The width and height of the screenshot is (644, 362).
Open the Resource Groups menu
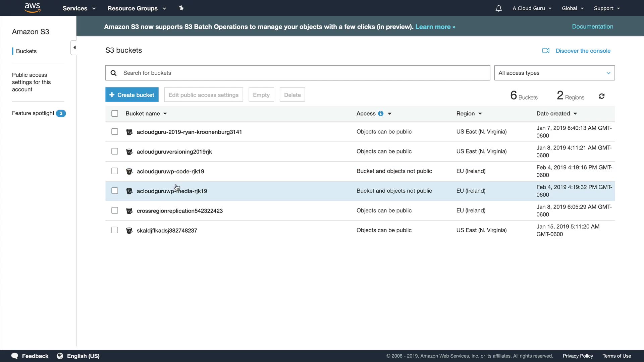[x=137, y=8]
